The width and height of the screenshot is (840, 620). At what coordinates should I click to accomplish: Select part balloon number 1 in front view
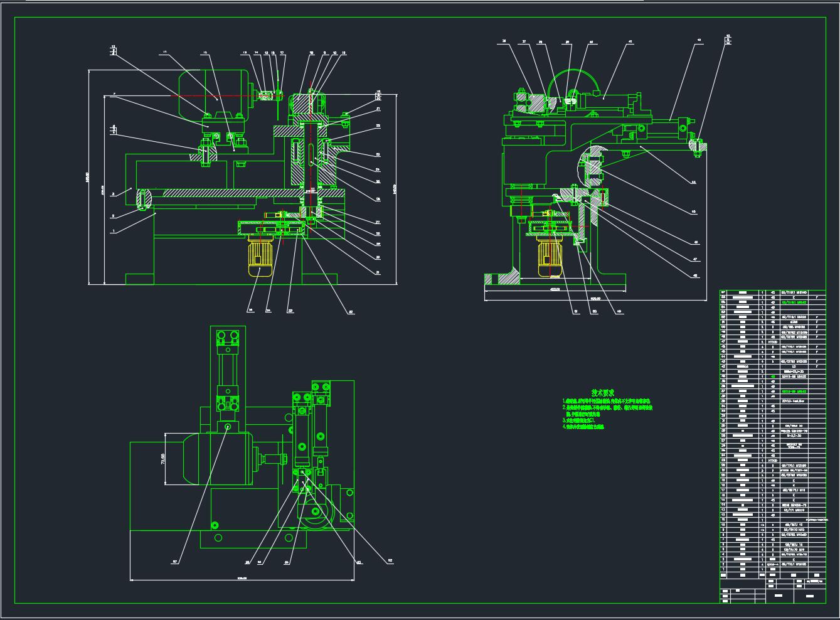pos(114,232)
